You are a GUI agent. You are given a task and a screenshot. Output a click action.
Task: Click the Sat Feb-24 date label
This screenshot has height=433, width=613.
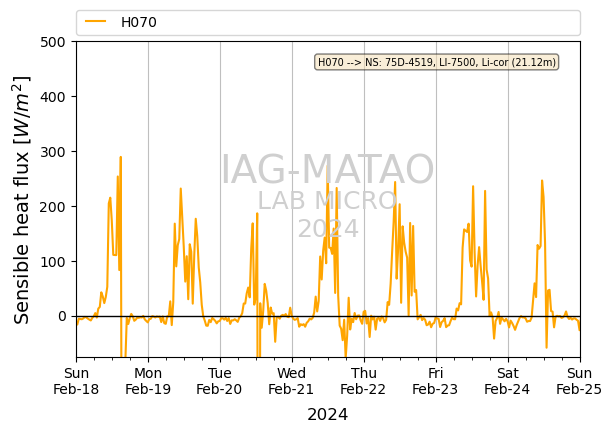coord(507,381)
